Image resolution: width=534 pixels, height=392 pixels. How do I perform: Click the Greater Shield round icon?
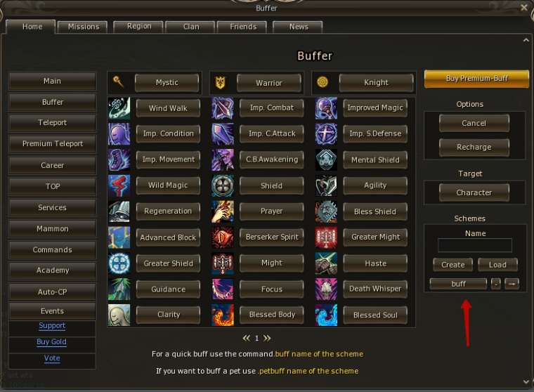pos(119,263)
